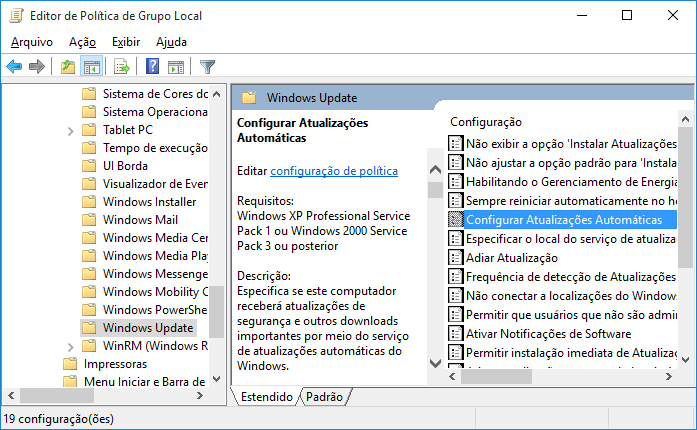Click the Up One Level folder icon
Screen dimensions: 697x430
(x=68, y=67)
